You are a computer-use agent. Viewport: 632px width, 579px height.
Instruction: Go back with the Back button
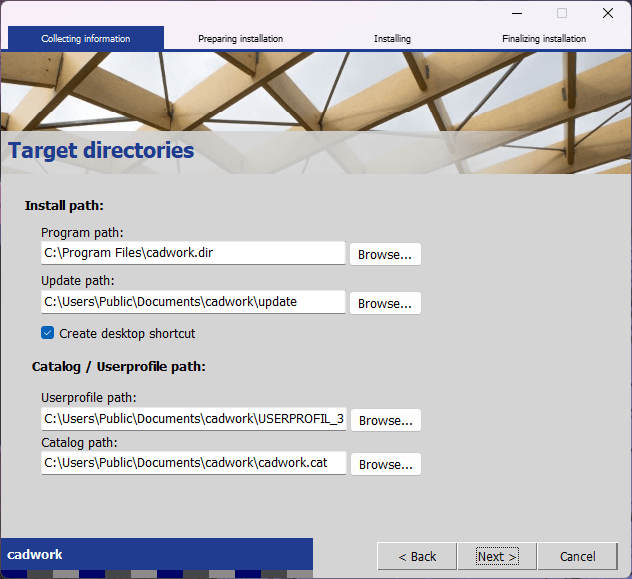[417, 556]
